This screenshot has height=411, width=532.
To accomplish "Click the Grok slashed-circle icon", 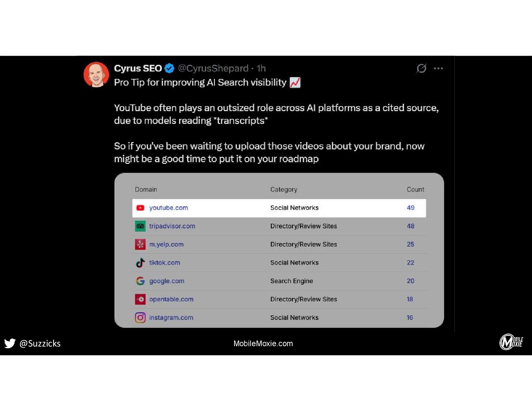I will coord(421,68).
